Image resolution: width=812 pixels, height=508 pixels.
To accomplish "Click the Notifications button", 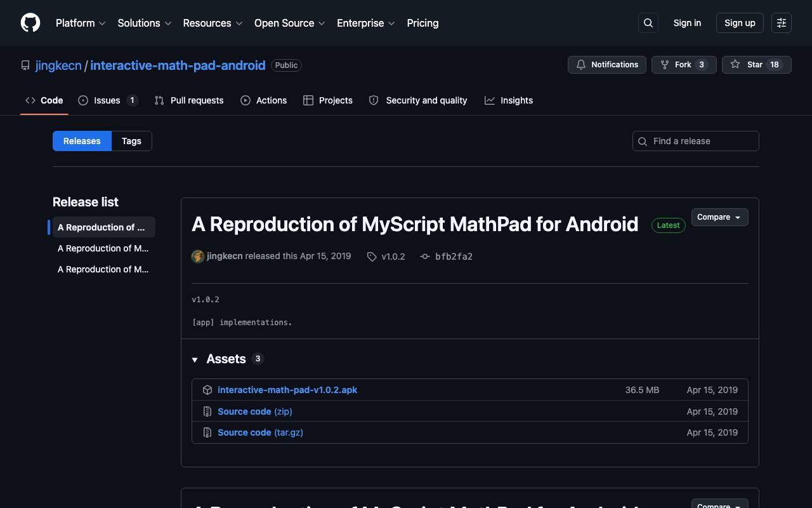I will click(x=607, y=65).
